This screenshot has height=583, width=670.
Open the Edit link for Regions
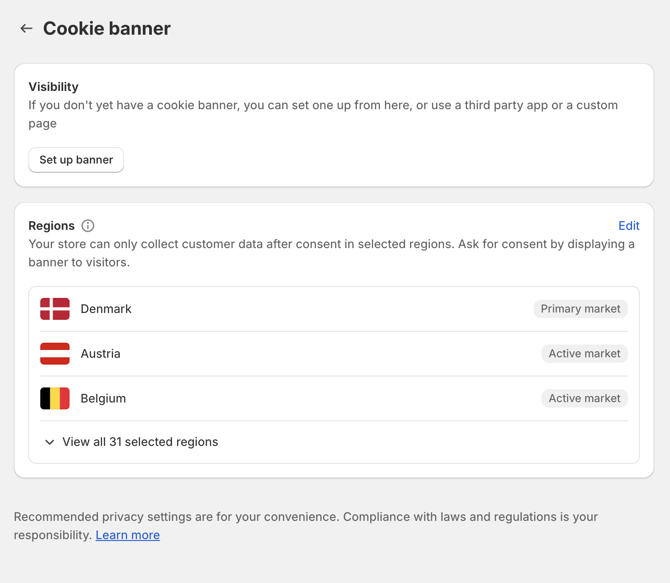[x=629, y=226]
